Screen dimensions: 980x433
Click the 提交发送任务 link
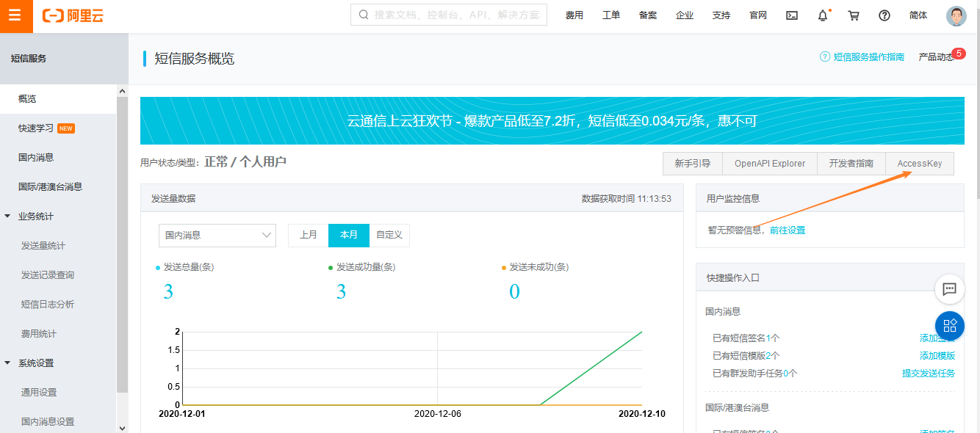pos(929,373)
